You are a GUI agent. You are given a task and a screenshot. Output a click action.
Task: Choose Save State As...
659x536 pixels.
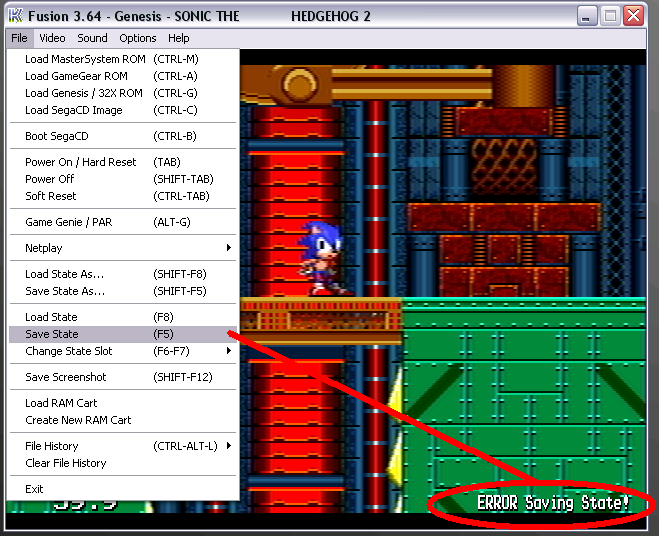point(123,291)
